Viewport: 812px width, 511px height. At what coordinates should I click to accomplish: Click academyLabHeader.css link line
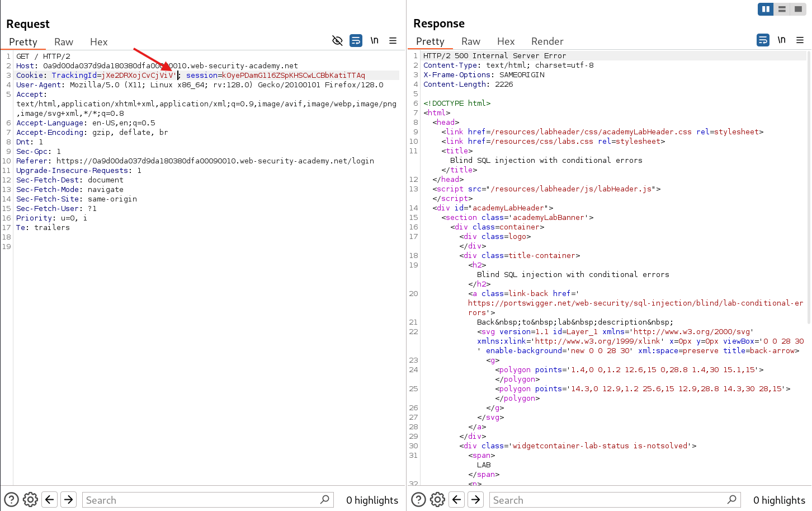(602, 132)
